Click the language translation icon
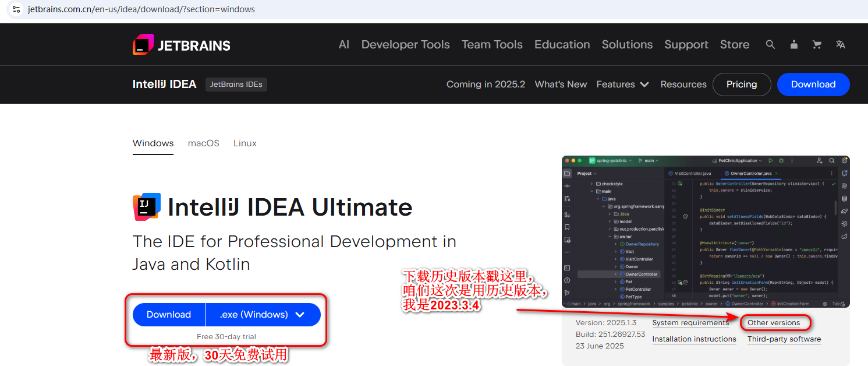The image size is (868, 366). pos(840,44)
